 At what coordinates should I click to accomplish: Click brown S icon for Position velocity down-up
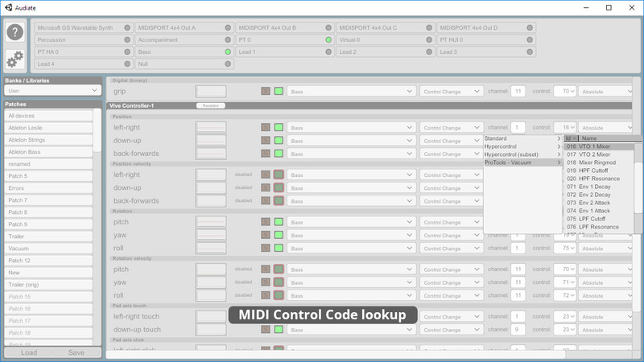click(266, 187)
